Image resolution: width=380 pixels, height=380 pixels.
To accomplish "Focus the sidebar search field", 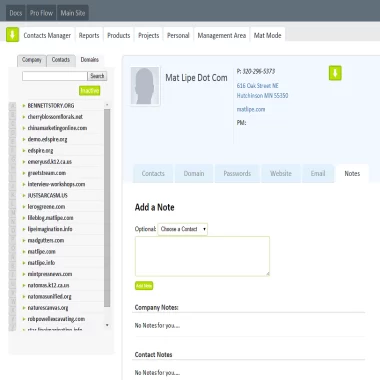I will [x=55, y=76].
